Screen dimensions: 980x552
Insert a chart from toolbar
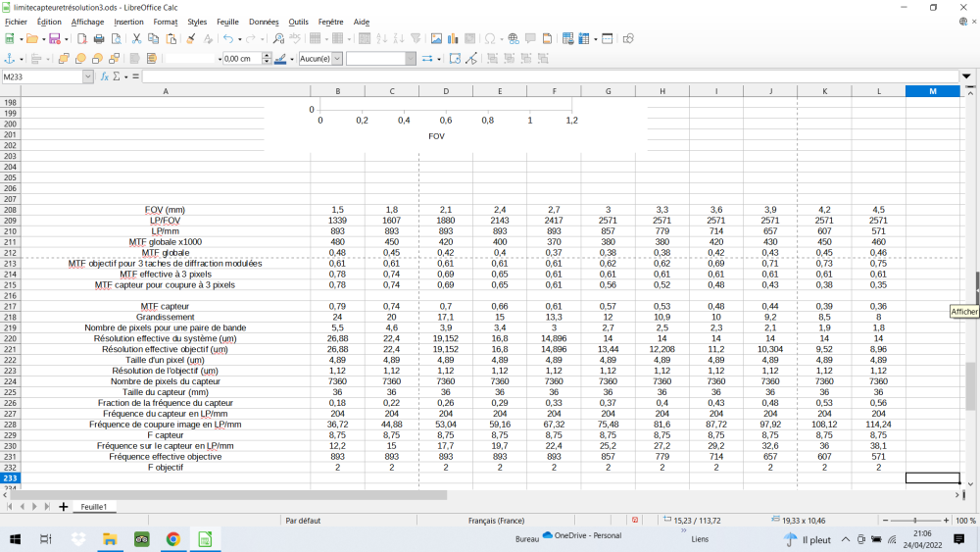coord(454,39)
